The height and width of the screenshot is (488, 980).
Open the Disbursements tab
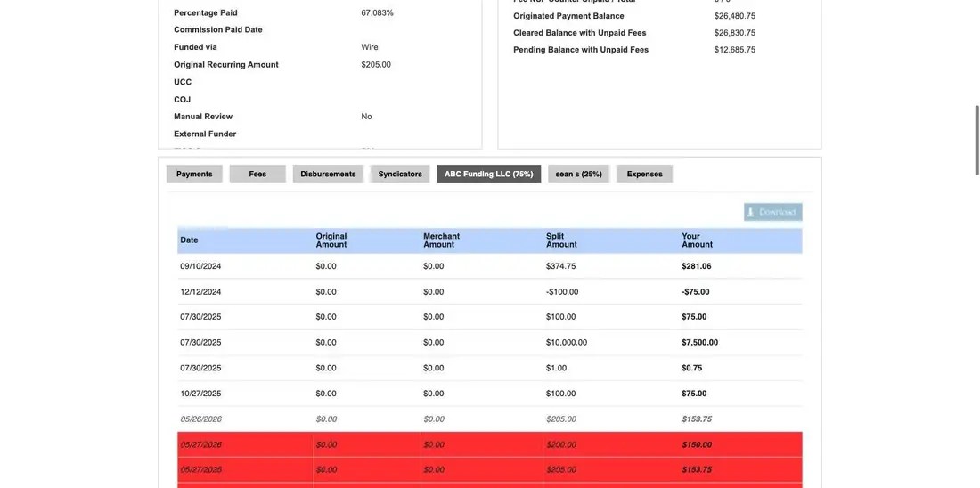(x=328, y=174)
